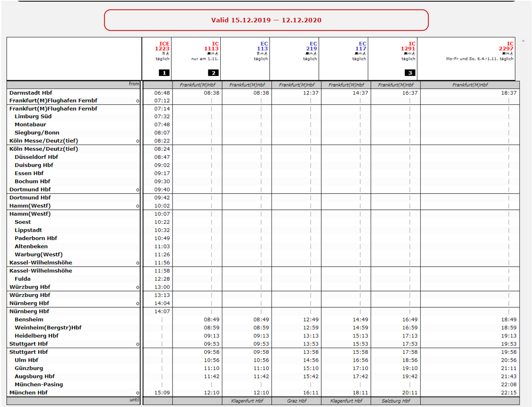
Task: Click the 22:08 München-Pasing arrival time
Action: click(508, 385)
